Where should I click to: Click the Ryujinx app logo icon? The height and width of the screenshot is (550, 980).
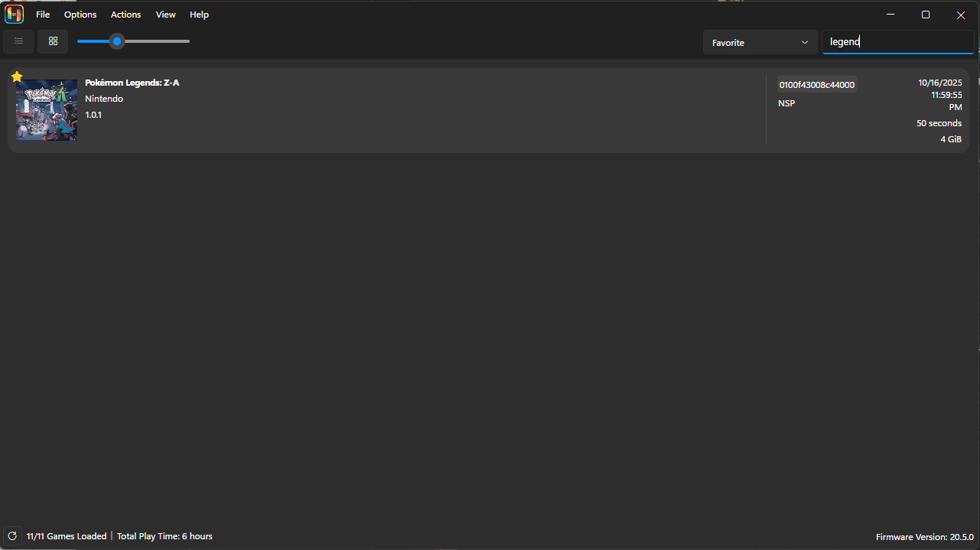click(15, 15)
